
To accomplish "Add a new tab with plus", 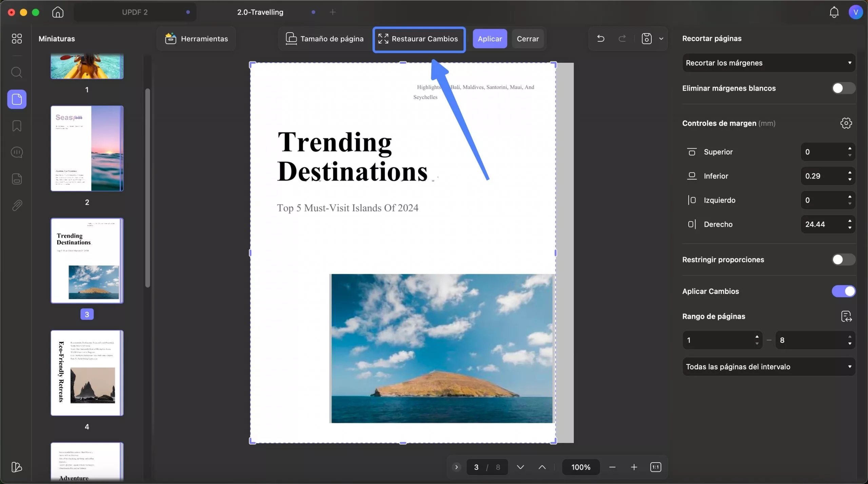I will tap(333, 12).
